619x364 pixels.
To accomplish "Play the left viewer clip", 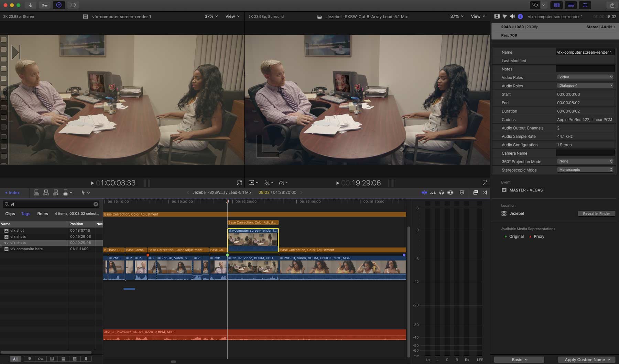I will (x=92, y=183).
